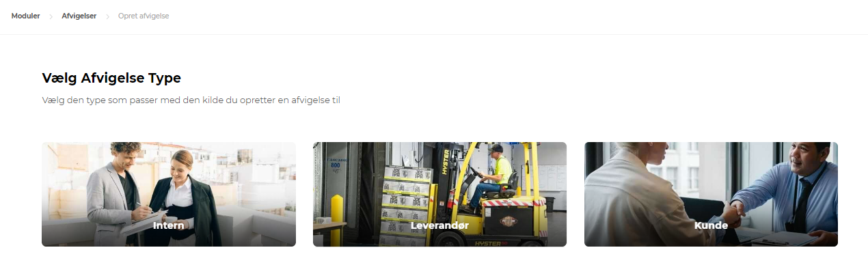Choose the Intern deviation type card
This screenshot has width=868, height=278.
tap(169, 194)
